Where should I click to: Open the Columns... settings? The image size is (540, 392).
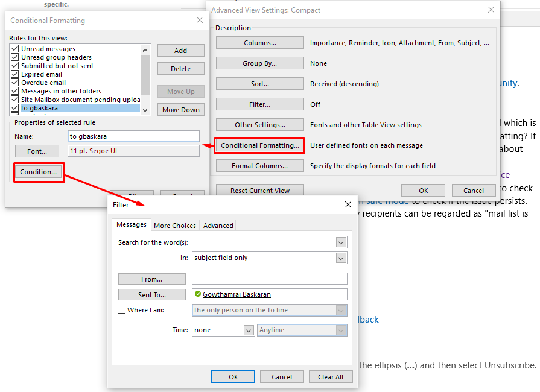(260, 43)
